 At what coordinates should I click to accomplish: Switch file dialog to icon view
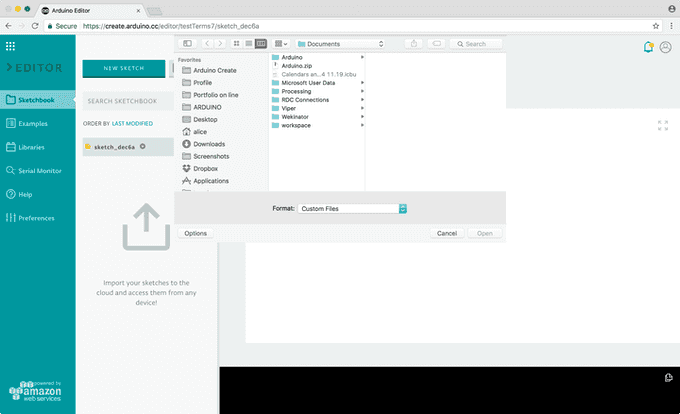pyautogui.click(x=236, y=44)
